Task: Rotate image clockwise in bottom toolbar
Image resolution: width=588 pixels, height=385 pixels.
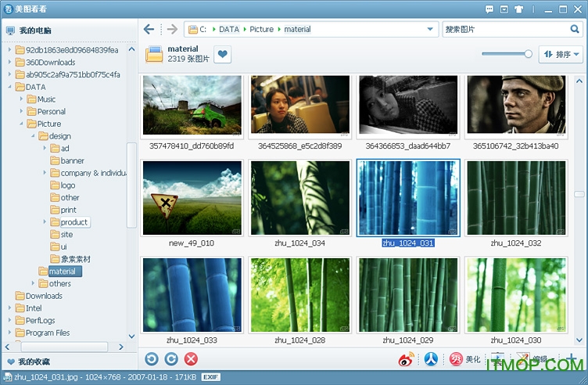Action: (x=171, y=359)
